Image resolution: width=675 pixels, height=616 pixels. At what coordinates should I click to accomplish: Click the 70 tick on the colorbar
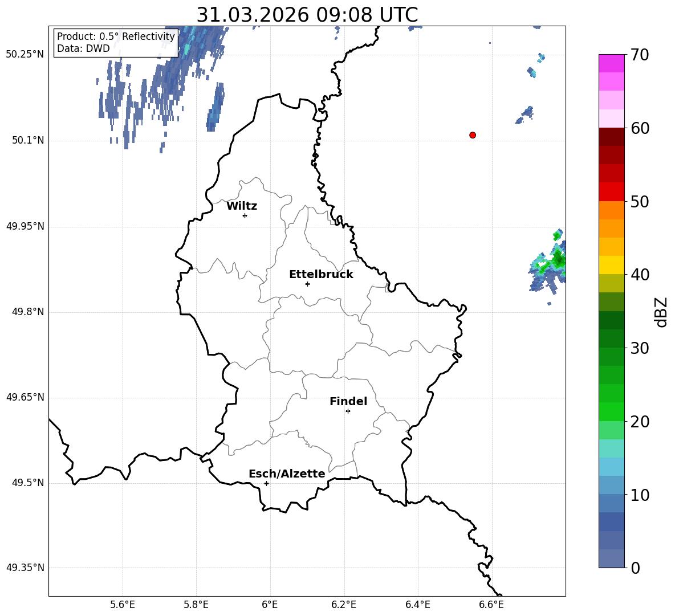click(x=640, y=55)
